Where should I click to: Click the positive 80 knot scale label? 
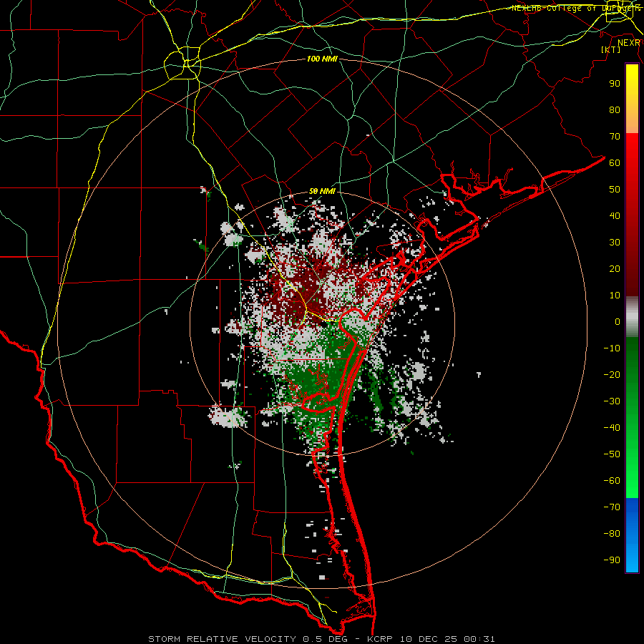point(615,110)
